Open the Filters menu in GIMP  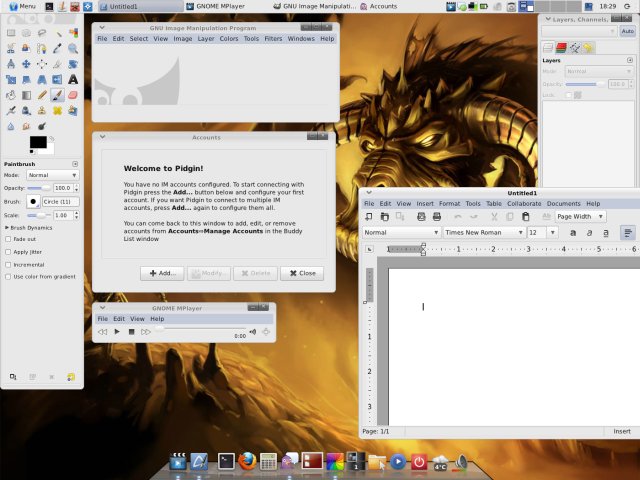point(273,39)
